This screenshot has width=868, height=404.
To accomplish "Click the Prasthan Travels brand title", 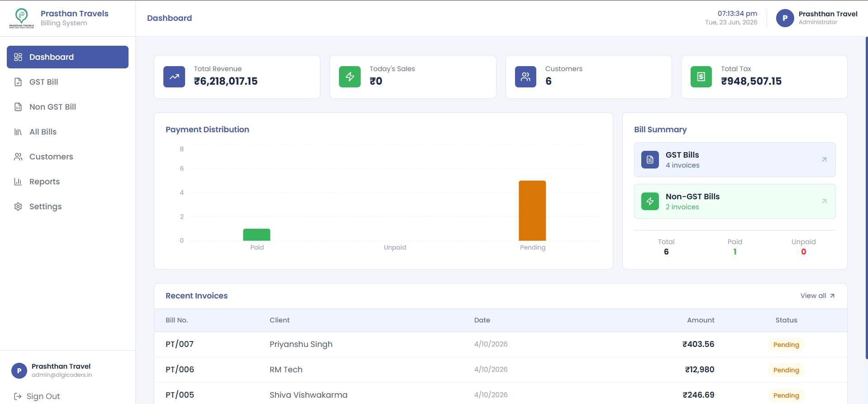I will (x=75, y=14).
